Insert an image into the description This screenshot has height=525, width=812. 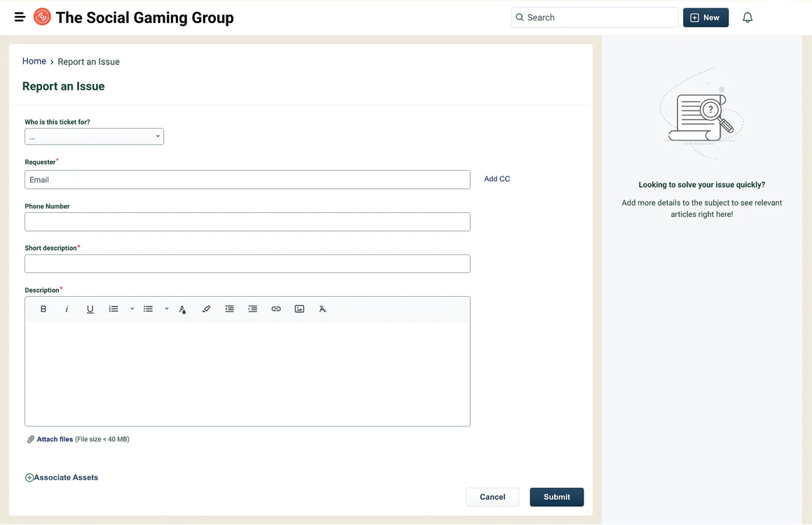[299, 309]
